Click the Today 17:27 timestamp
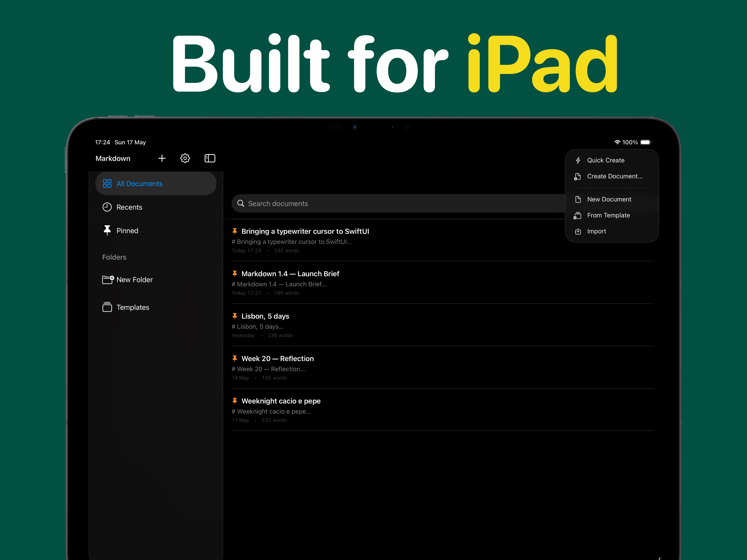This screenshot has width=747, height=560. pyautogui.click(x=246, y=293)
